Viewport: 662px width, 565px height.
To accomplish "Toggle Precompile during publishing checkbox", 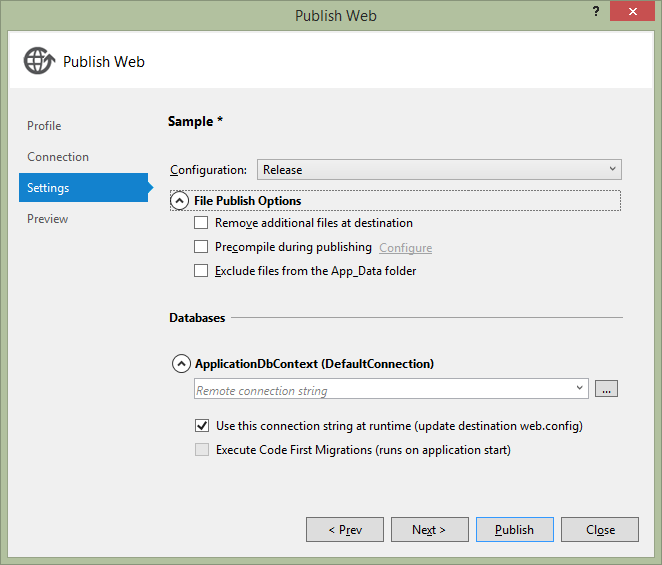I will pos(202,247).
